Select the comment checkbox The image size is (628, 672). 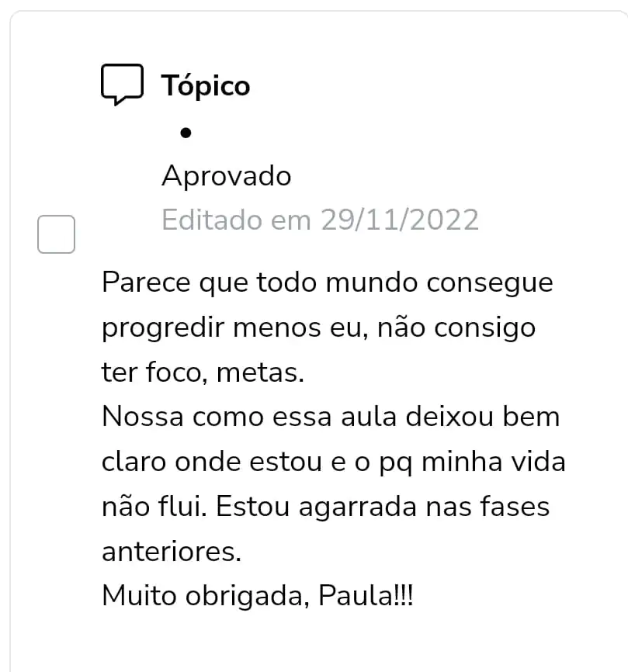click(x=57, y=234)
